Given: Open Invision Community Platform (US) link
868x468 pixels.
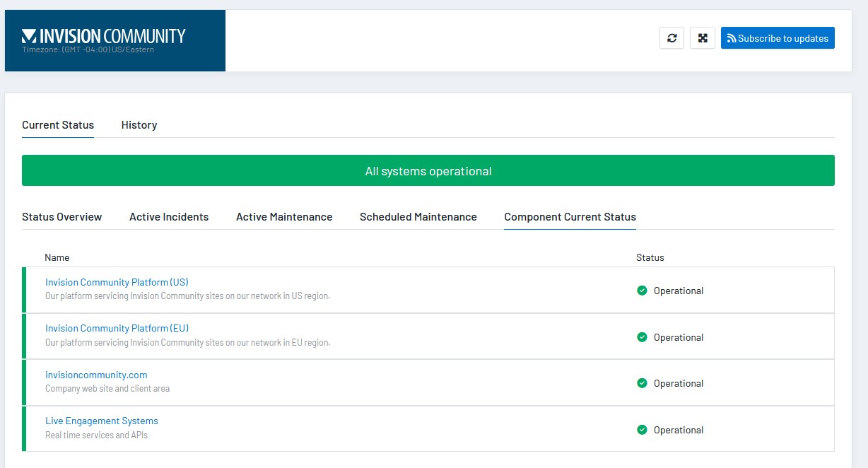Looking at the screenshot, I should pos(117,282).
